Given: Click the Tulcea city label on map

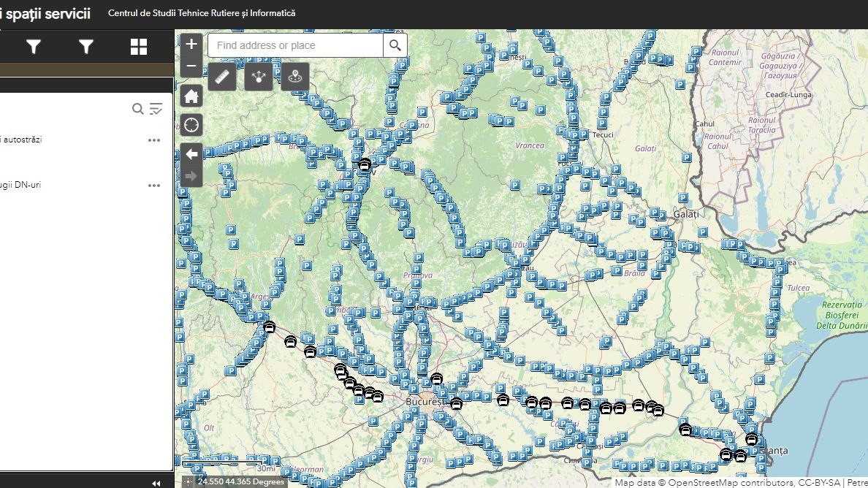Looking at the screenshot, I should tap(799, 288).
